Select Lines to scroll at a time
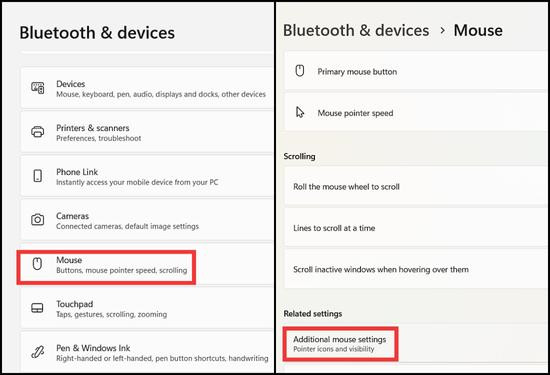The height and width of the screenshot is (375, 550). pos(416,228)
